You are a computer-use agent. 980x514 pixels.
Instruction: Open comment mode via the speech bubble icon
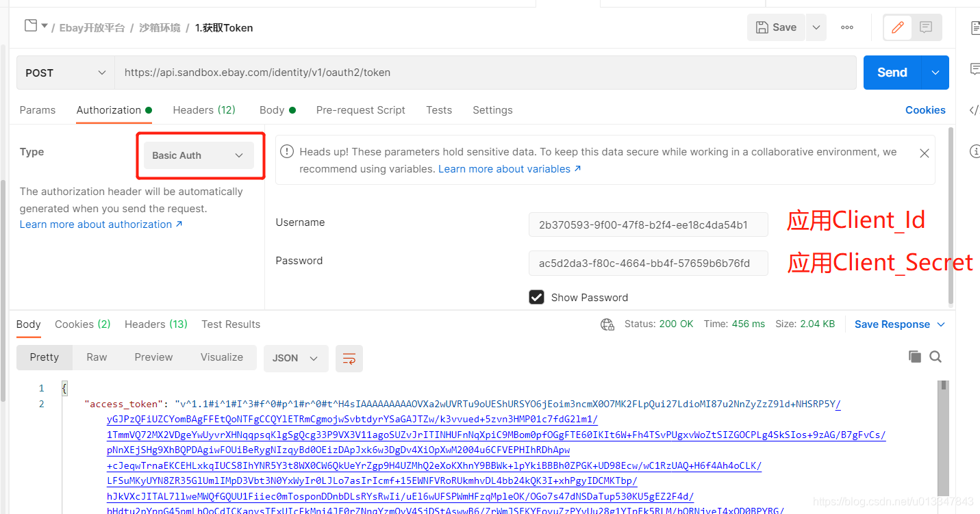click(x=926, y=27)
